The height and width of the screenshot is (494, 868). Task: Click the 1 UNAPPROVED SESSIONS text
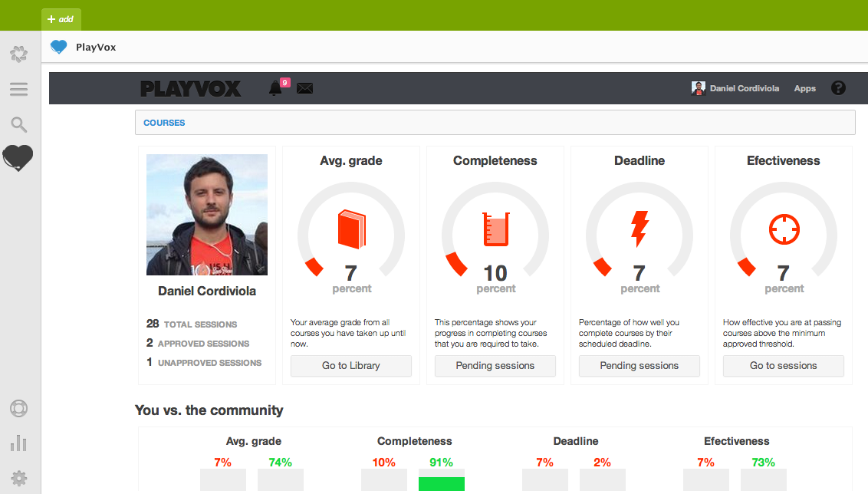coord(204,363)
